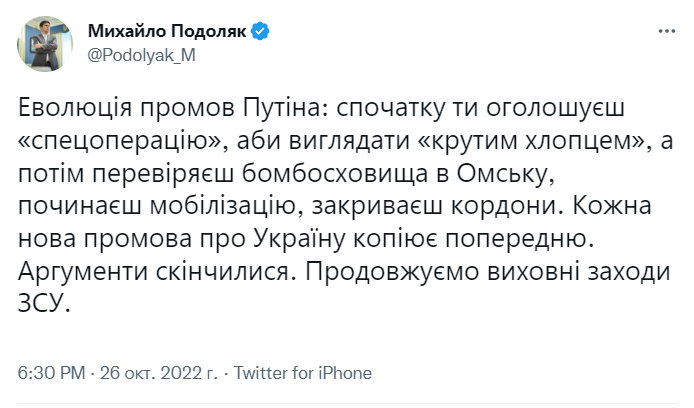Image resolution: width=694 pixels, height=408 pixels.
Task: Open the three-dot more options menu
Action: point(667,31)
